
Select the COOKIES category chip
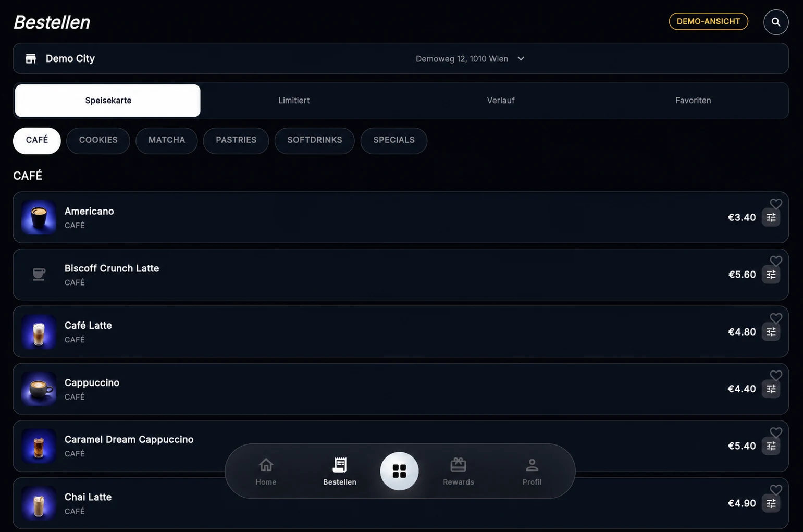[x=98, y=140]
